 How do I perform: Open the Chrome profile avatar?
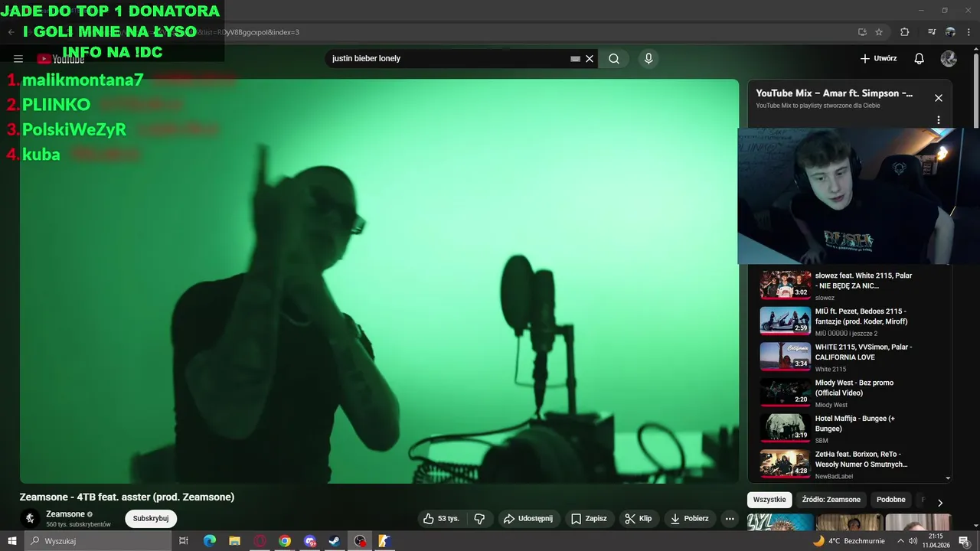[x=950, y=32]
